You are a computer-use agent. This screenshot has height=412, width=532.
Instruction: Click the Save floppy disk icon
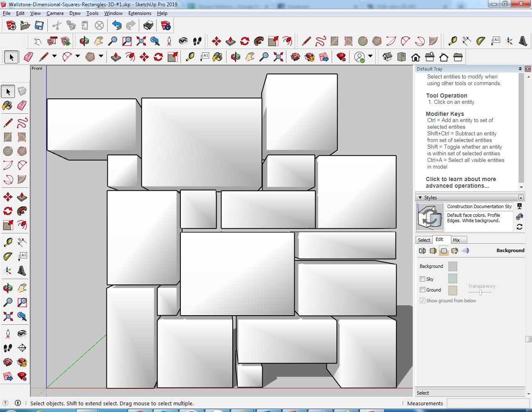pos(39,26)
